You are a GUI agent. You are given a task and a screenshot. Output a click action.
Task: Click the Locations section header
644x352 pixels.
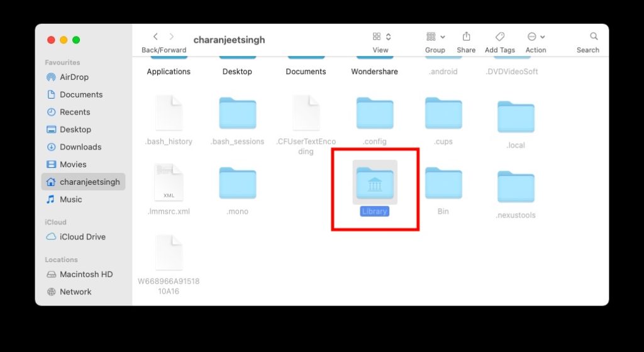[61, 260]
